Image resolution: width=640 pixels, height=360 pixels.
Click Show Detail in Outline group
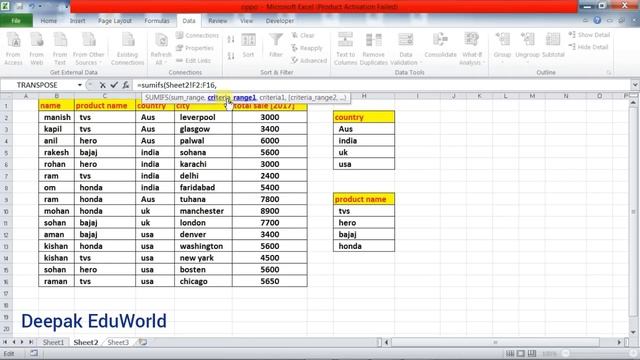(589, 35)
